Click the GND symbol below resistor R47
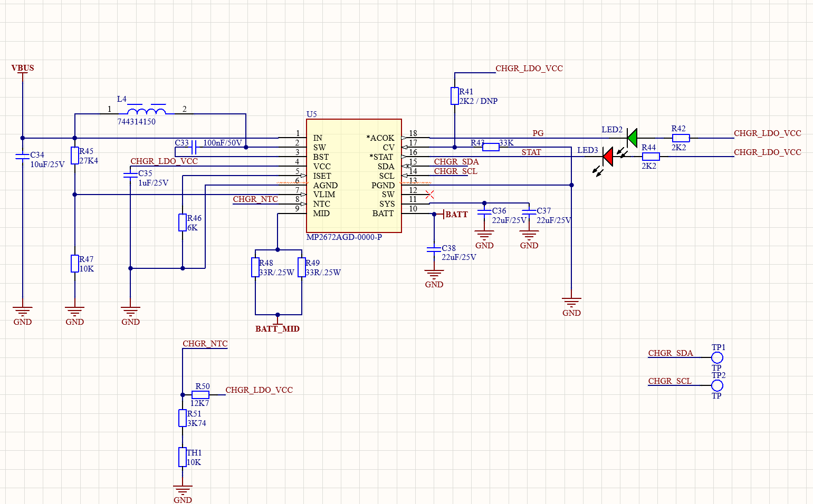The width and height of the screenshot is (813, 504). pos(74,310)
